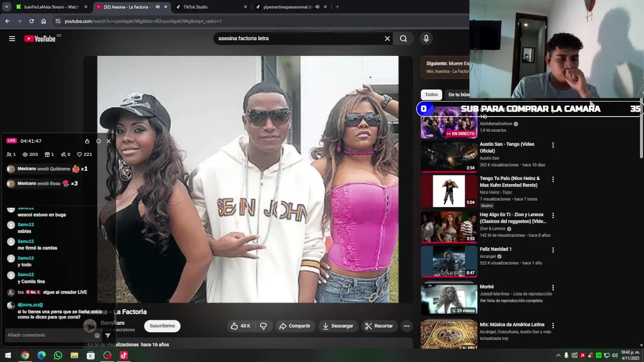Open the Tengo Tu Palo thumbnail
The image size is (644, 362).
point(449,191)
